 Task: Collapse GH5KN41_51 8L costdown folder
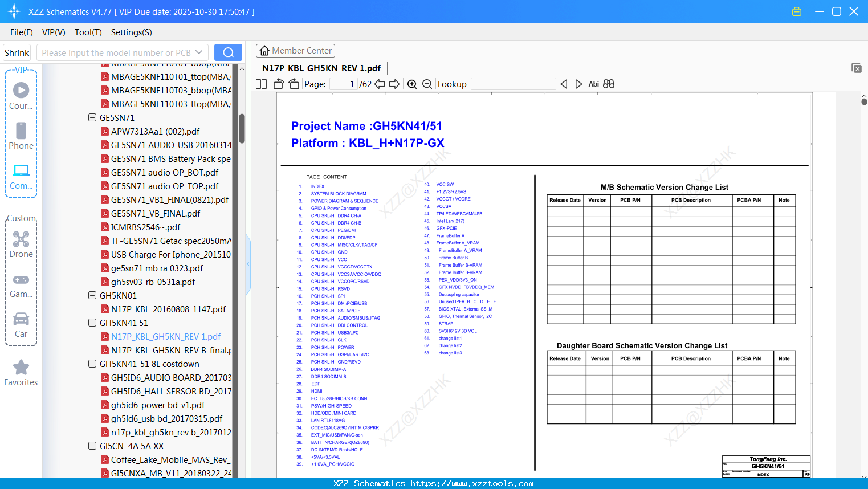[x=92, y=364]
